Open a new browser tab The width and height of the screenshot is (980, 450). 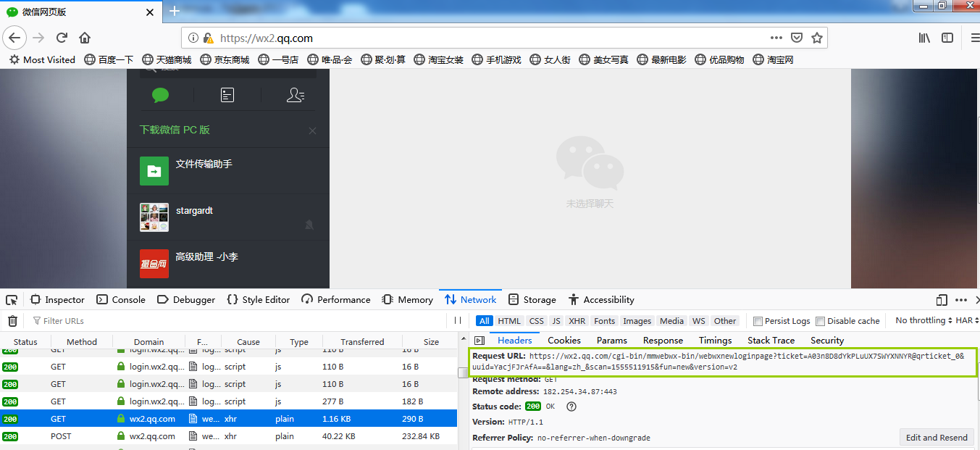click(x=174, y=11)
